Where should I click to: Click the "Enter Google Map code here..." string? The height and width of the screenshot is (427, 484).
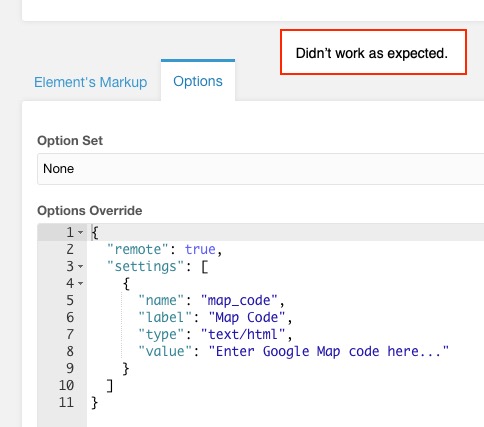328,352
